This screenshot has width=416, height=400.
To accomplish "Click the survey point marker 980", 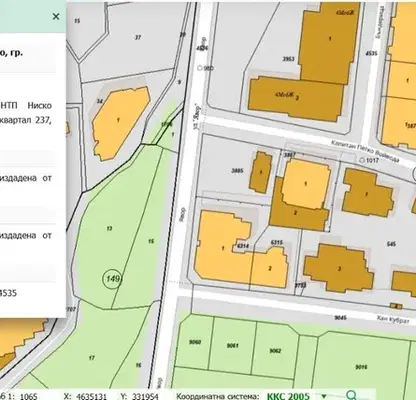I will pyautogui.click(x=200, y=68).
